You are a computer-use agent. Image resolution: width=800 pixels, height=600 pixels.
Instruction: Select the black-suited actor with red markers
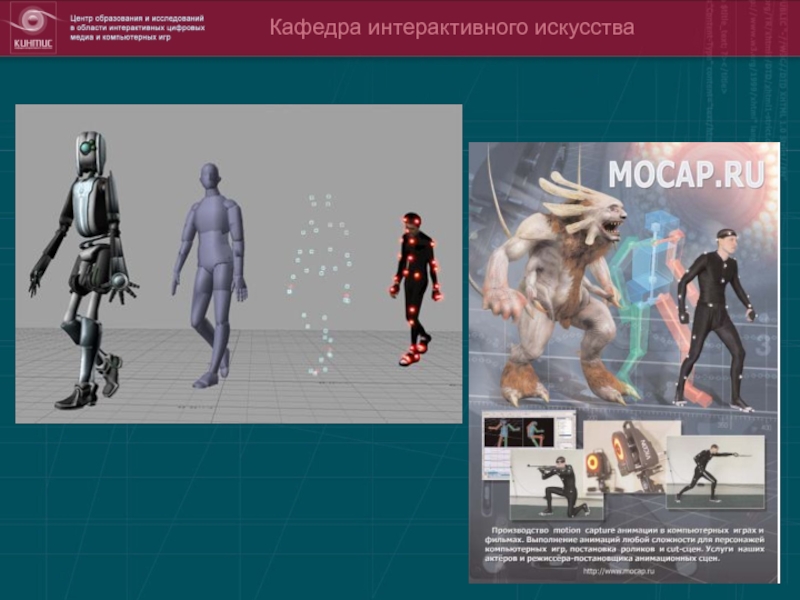415,289
